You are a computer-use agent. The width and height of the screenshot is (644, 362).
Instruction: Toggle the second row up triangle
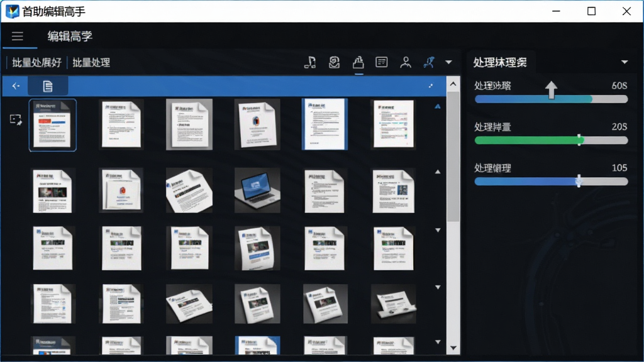[438, 172]
